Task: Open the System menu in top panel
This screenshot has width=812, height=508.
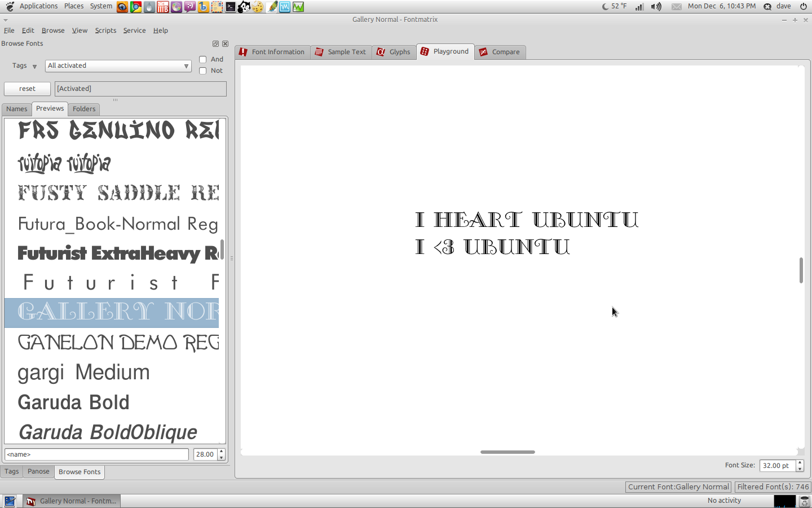Action: tap(101, 6)
